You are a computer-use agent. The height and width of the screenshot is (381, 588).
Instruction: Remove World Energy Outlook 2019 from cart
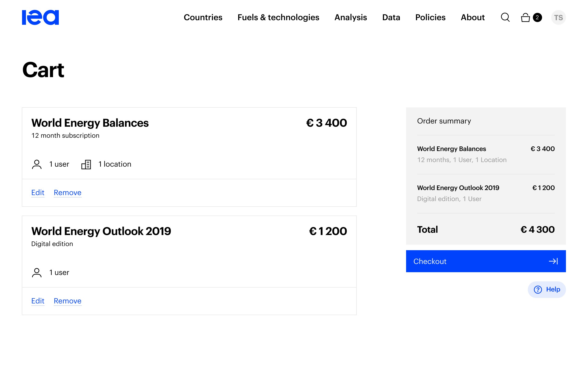[x=68, y=301]
